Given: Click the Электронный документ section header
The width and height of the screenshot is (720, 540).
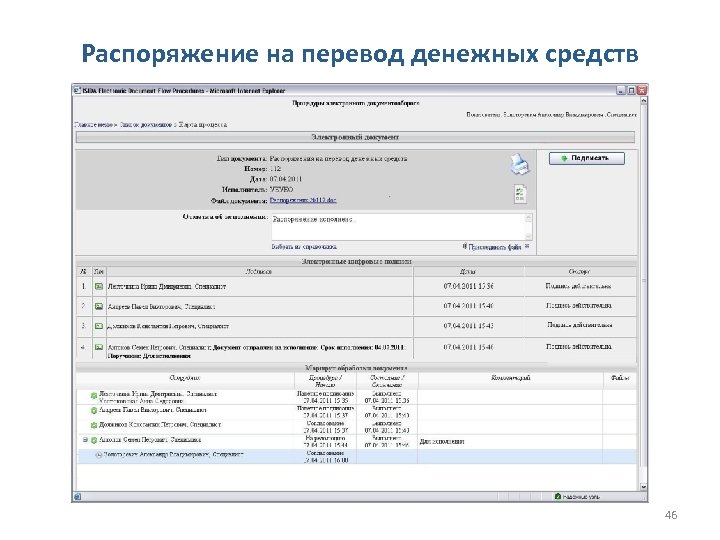Looking at the screenshot, I should [355, 137].
